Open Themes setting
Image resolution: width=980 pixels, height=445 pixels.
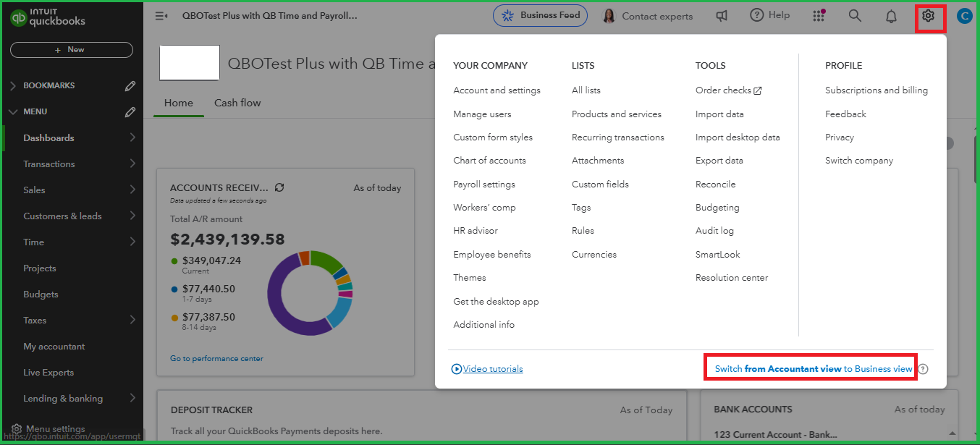(470, 278)
